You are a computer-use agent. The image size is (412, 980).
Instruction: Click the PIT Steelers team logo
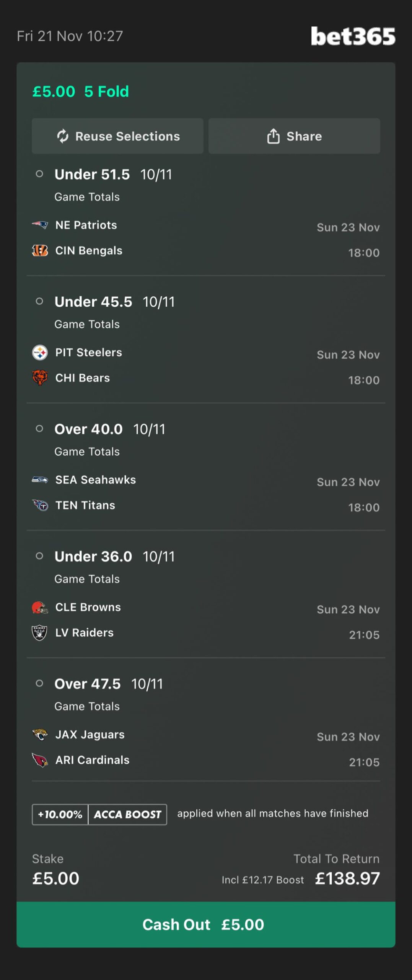coord(40,352)
